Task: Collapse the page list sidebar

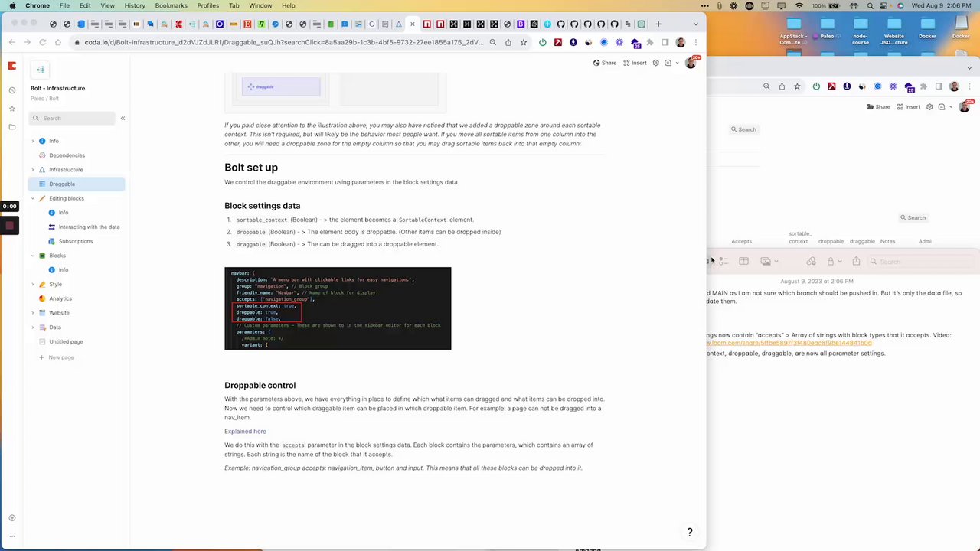Action: 122,118
